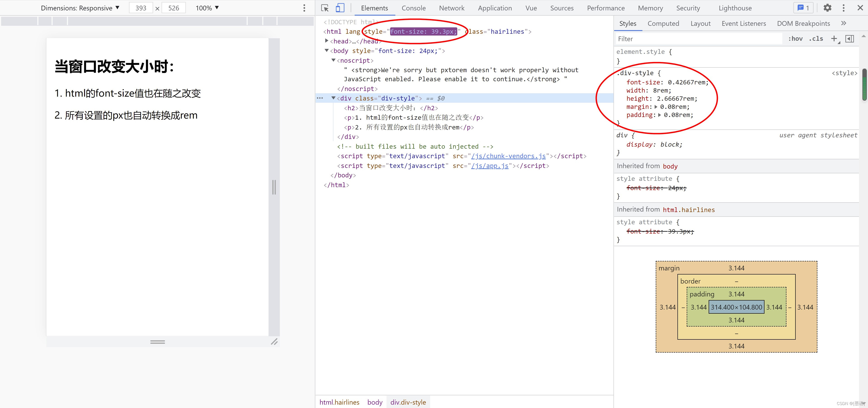Viewport: 868px width, 408px height.
Task: Switch to the Sources tab
Action: [x=562, y=8]
